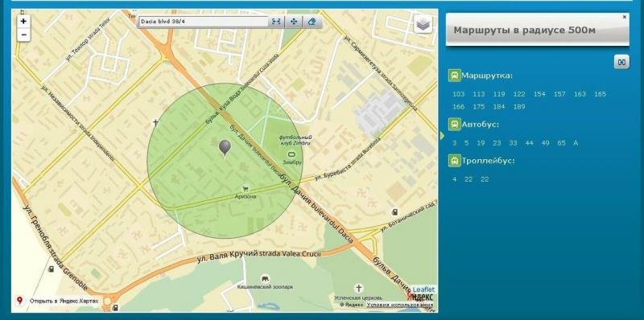The height and width of the screenshot is (320, 644).
Task: Click the Leaflet attribution link
Action: 423,289
